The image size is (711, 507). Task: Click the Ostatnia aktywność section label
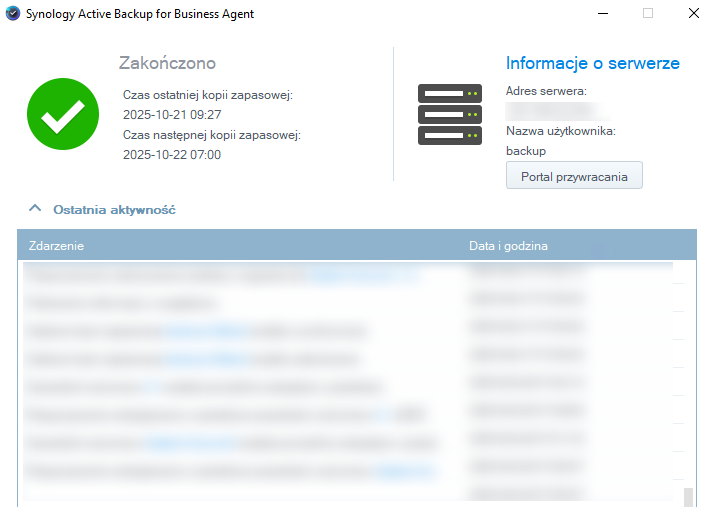coord(114,210)
